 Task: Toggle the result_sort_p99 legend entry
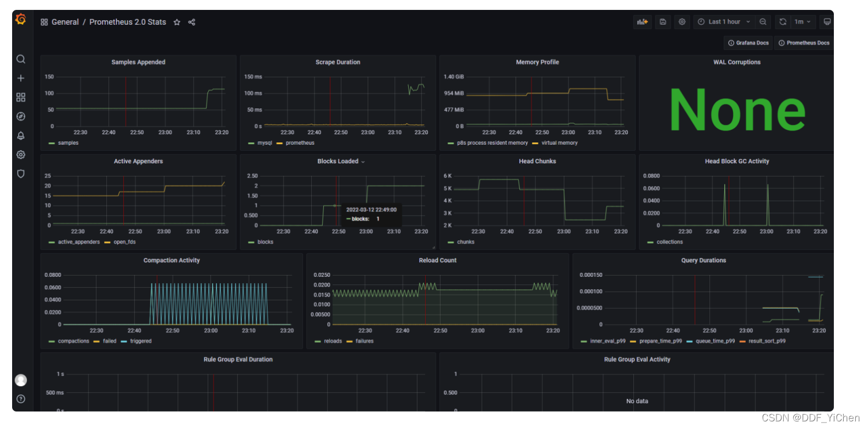[767, 341]
